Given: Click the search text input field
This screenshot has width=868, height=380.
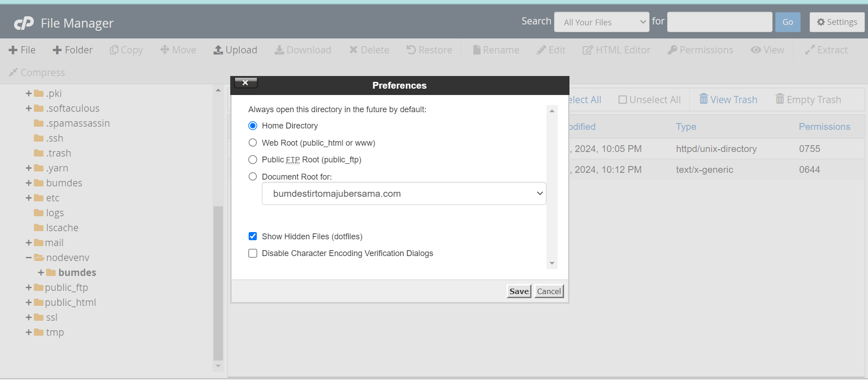Looking at the screenshot, I should (x=719, y=22).
